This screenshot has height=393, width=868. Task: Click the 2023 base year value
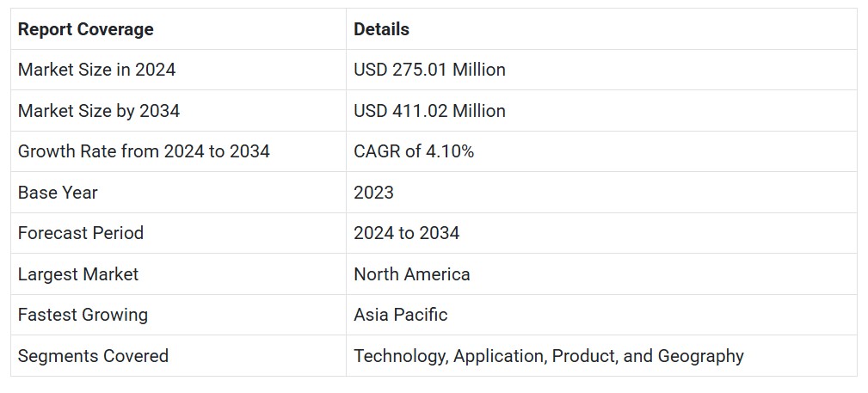373,193
